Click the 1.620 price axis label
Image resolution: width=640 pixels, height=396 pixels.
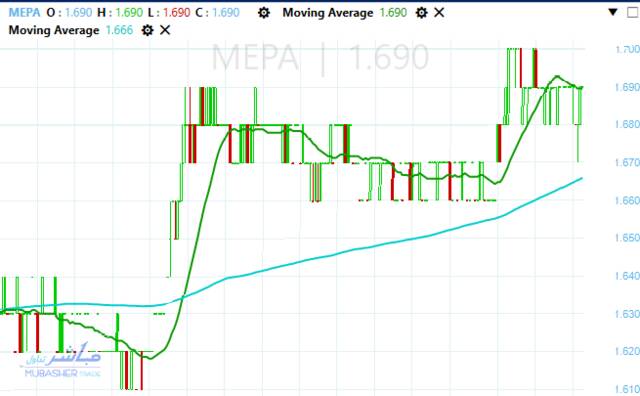(x=627, y=351)
